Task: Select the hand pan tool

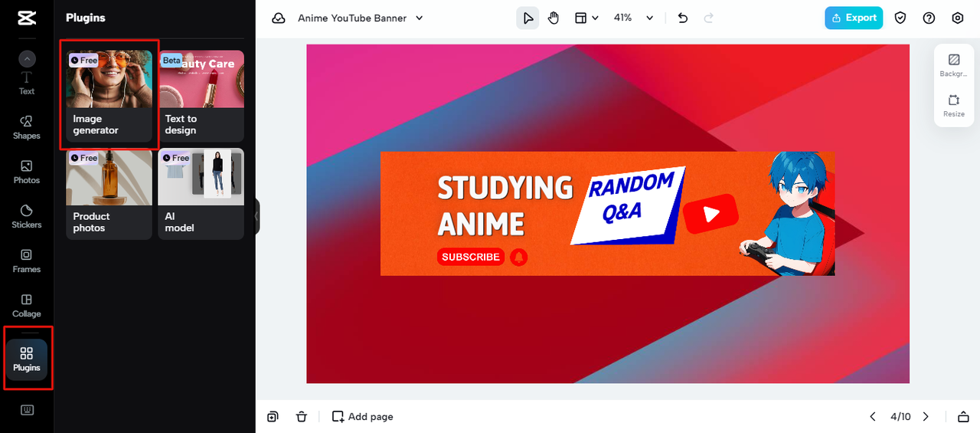Action: point(554,18)
